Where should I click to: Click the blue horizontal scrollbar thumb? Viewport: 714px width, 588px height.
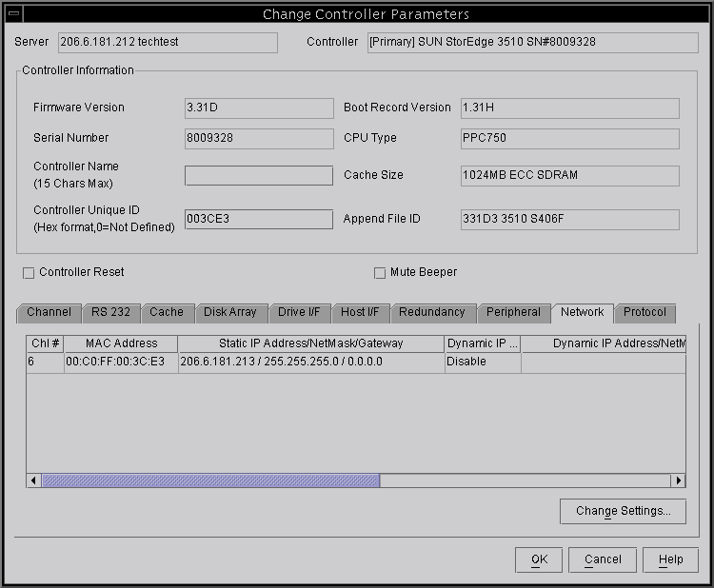210,480
